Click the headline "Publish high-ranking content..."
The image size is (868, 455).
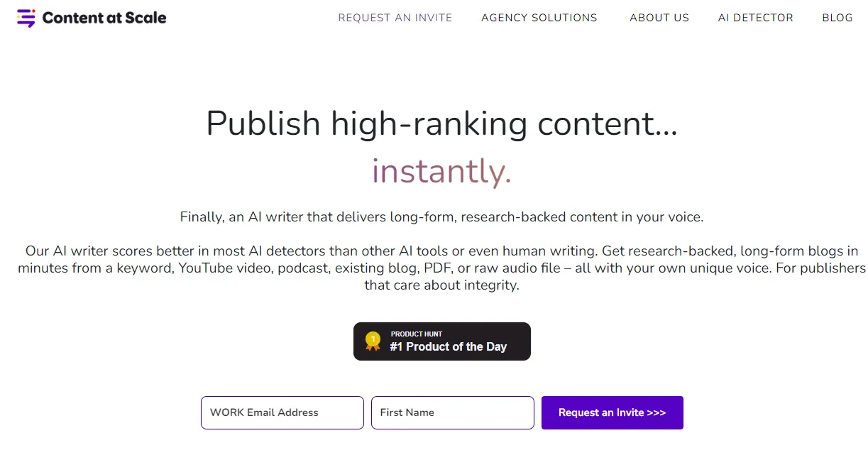[x=441, y=124]
